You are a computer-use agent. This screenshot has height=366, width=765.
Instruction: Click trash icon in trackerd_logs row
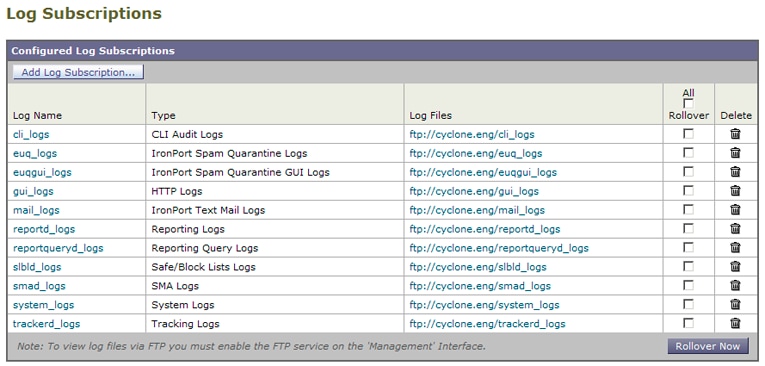[x=735, y=323]
